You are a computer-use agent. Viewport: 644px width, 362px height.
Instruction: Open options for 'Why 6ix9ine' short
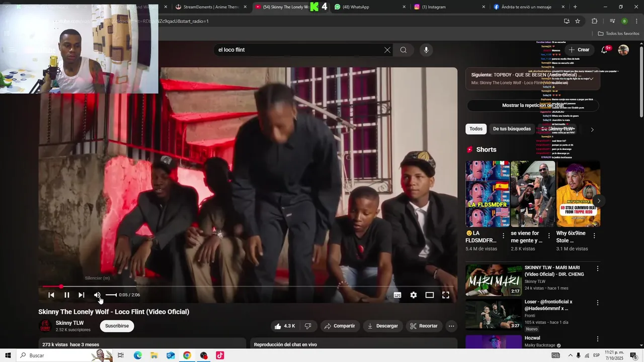[594, 236]
